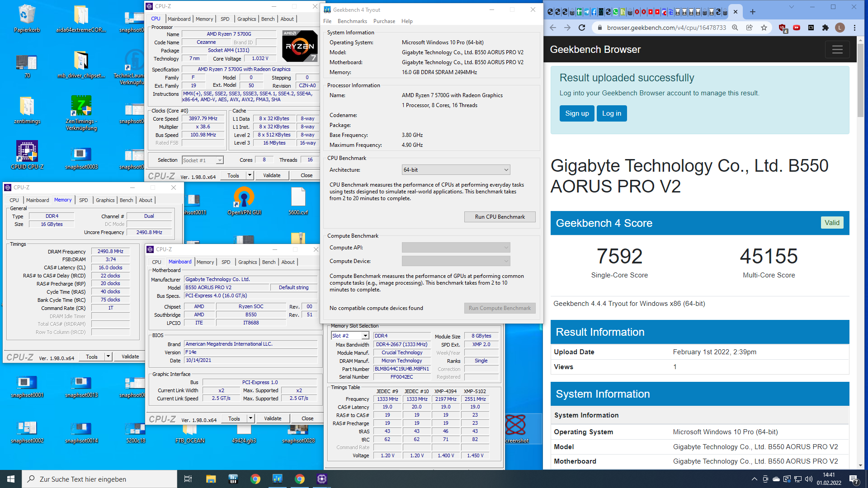Click the taskbar clock showing 14:41
Screen dimensions: 868x488
click(829, 479)
